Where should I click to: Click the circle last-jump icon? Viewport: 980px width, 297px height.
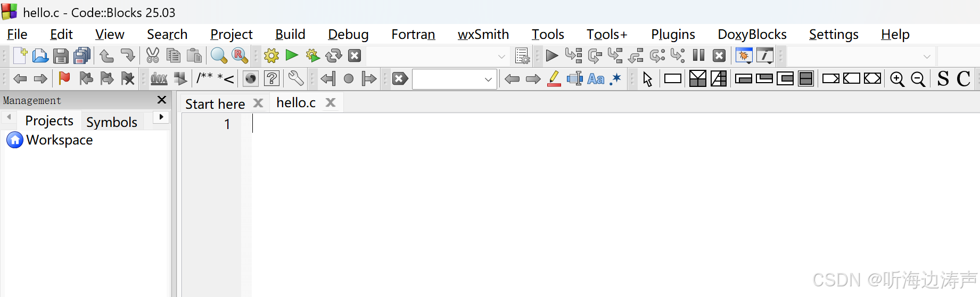[349, 79]
